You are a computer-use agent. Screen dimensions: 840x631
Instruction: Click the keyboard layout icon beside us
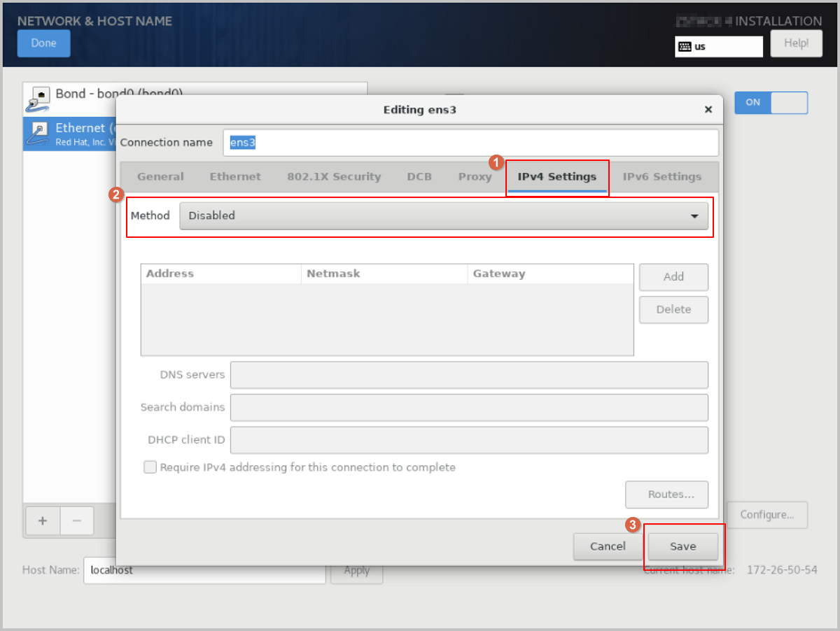(684, 47)
